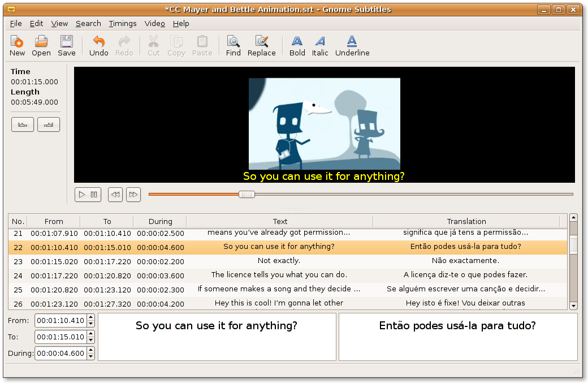Open the Help menu

181,24
